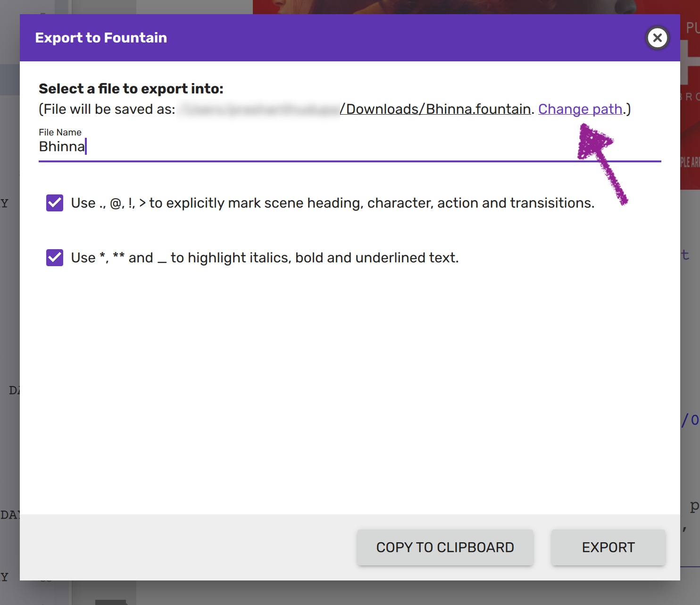The height and width of the screenshot is (605, 700).
Task: Click the 'Select a file to export into' heading
Action: coord(131,89)
